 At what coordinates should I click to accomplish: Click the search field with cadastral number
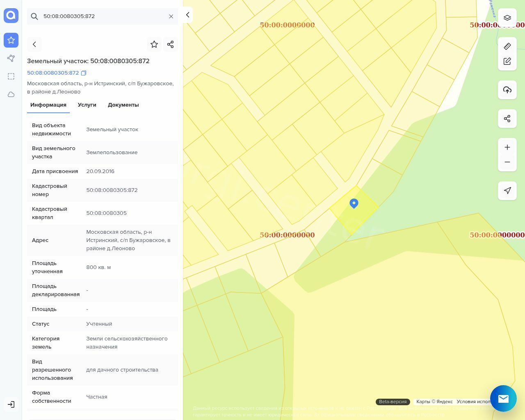(x=103, y=16)
